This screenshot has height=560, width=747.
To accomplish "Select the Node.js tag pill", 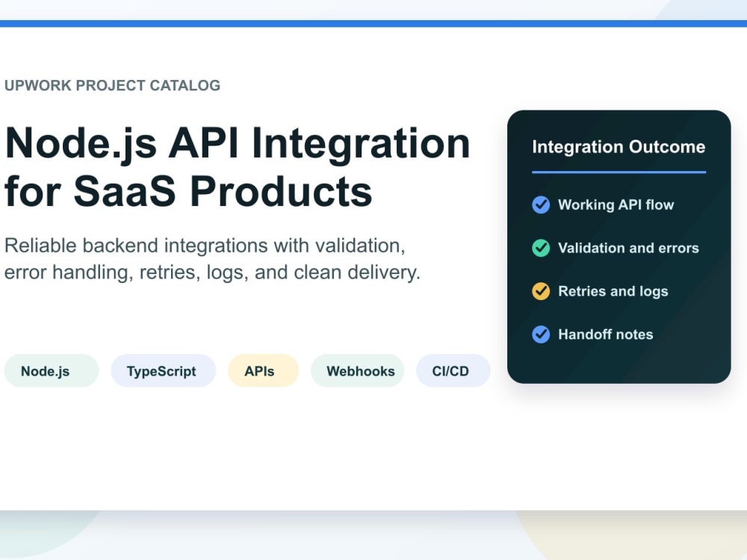I will (x=52, y=371).
